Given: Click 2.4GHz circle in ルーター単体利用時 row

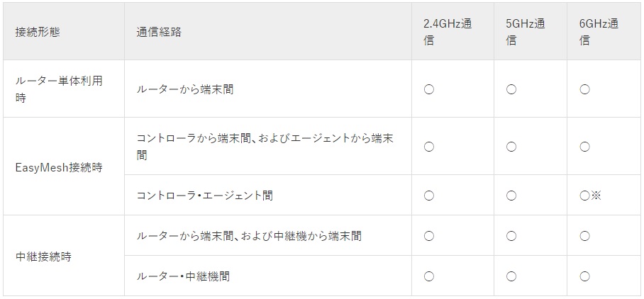Looking at the screenshot, I should [429, 89].
